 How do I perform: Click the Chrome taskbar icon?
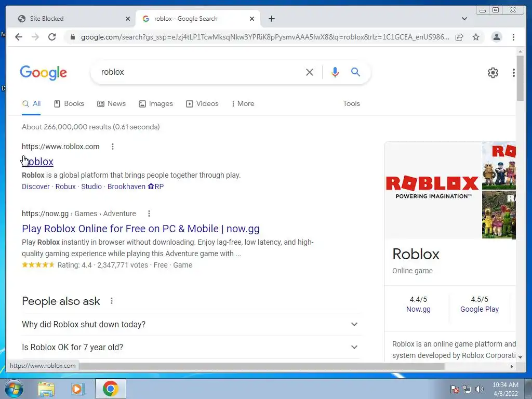pyautogui.click(x=110, y=389)
